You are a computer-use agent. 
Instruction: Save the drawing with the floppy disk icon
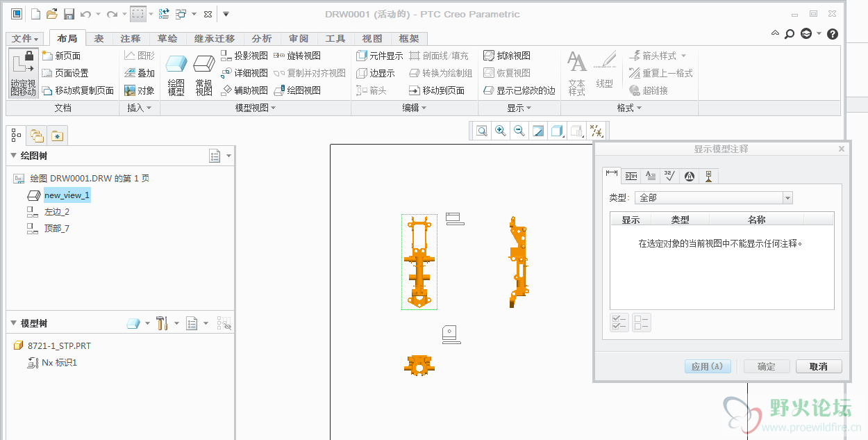point(69,14)
